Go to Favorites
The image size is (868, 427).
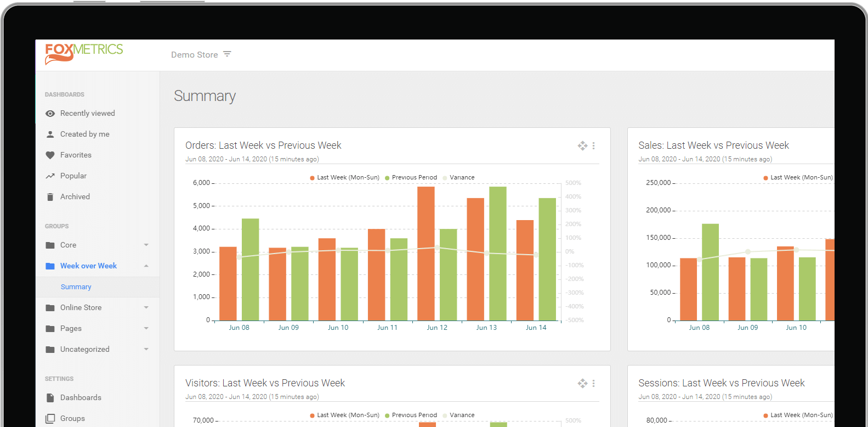(76, 155)
